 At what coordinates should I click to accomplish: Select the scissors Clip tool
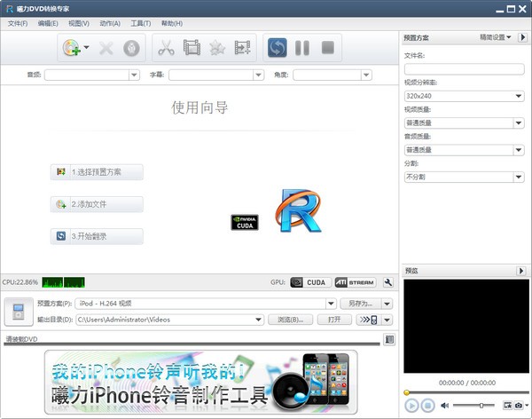167,48
